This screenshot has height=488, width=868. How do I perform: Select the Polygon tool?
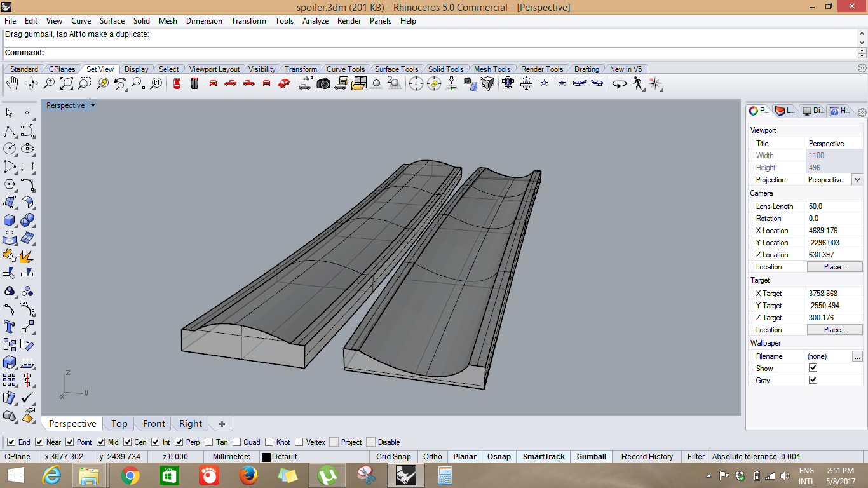[x=10, y=184]
